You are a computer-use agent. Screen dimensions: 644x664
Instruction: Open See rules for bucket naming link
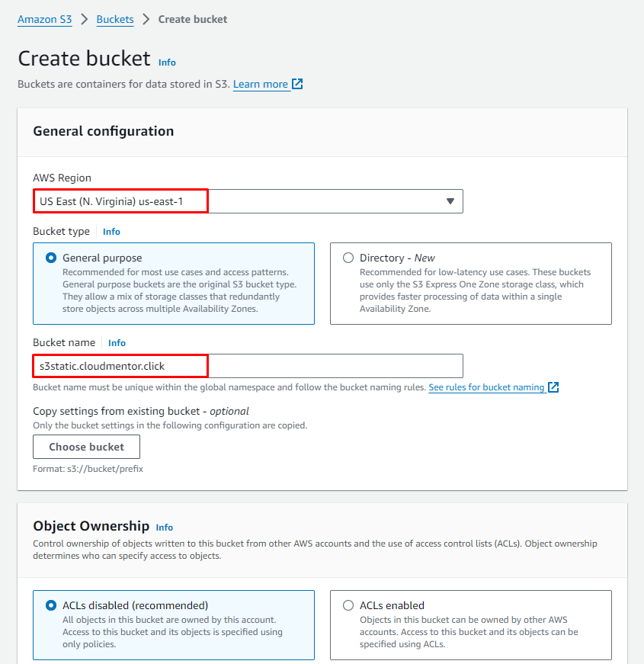point(486,387)
